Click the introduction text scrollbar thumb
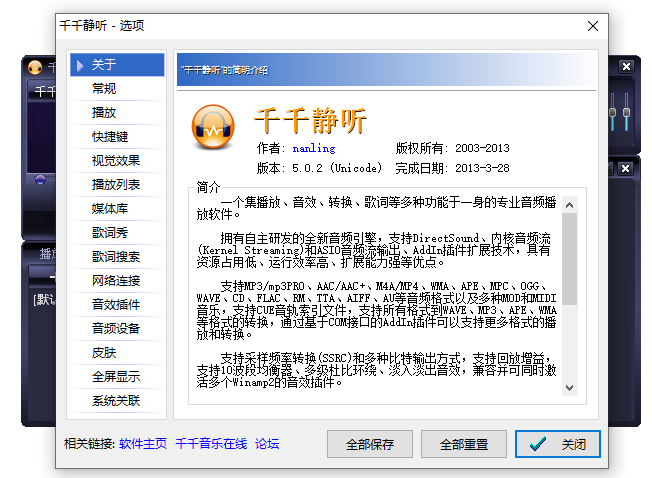 point(569,258)
